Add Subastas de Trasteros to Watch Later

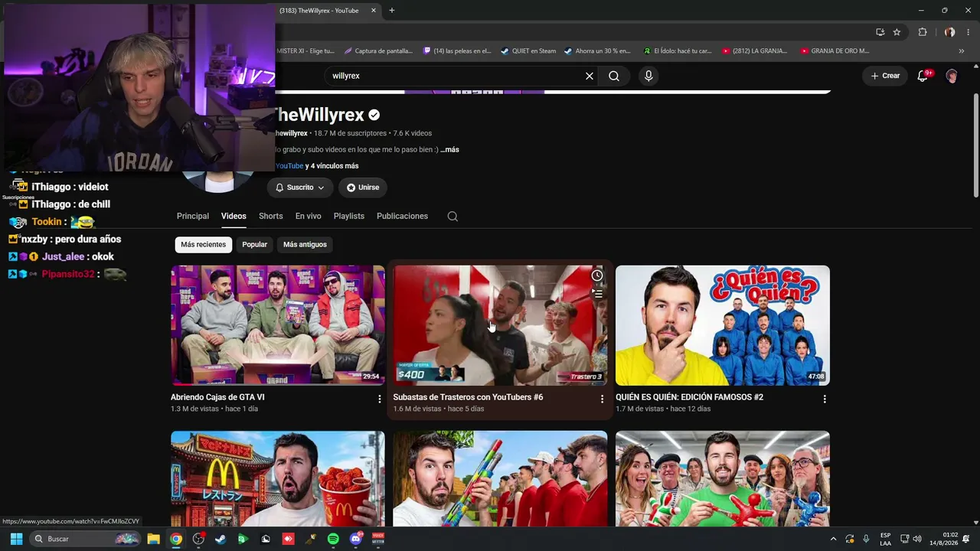597,275
